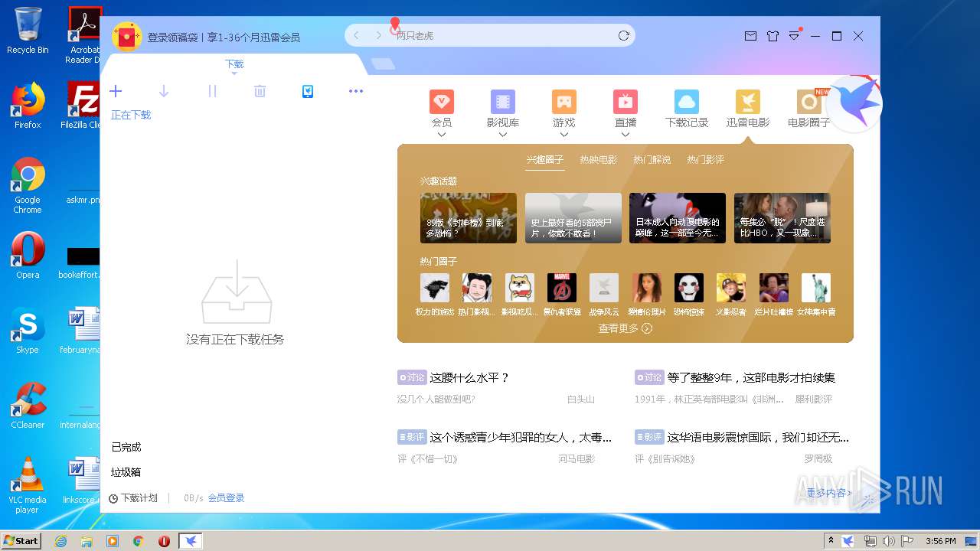Open the tray volume speaker icon
The height and width of the screenshot is (551, 980).
coord(888,541)
